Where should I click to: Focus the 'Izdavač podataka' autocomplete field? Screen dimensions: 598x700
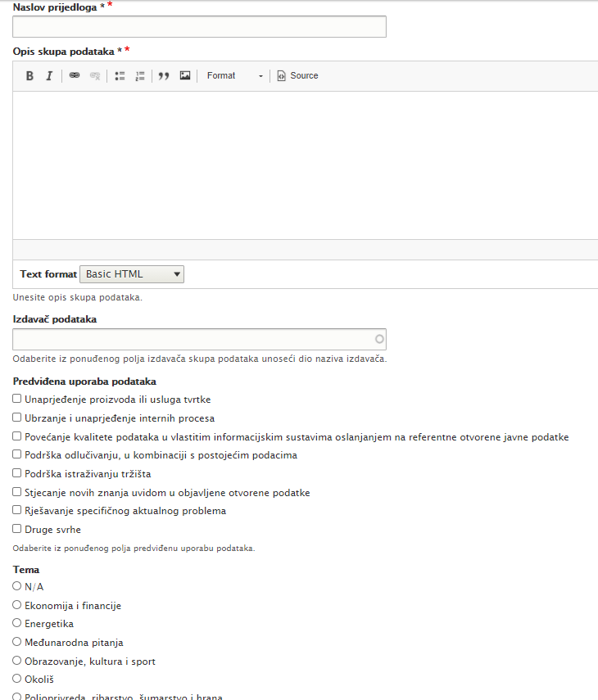coord(194,339)
